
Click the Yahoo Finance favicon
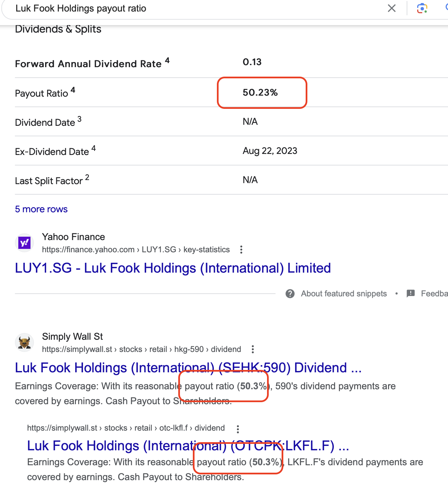pos(24,243)
